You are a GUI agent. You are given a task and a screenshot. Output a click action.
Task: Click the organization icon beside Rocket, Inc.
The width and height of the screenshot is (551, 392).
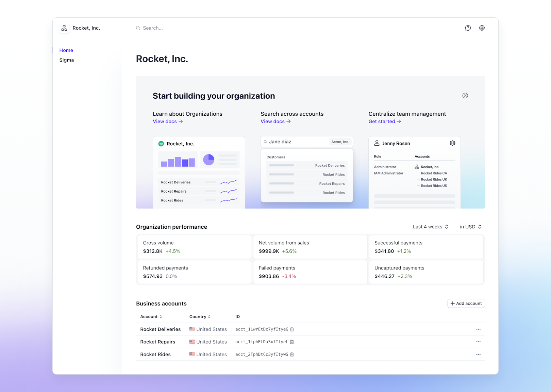point(64,28)
